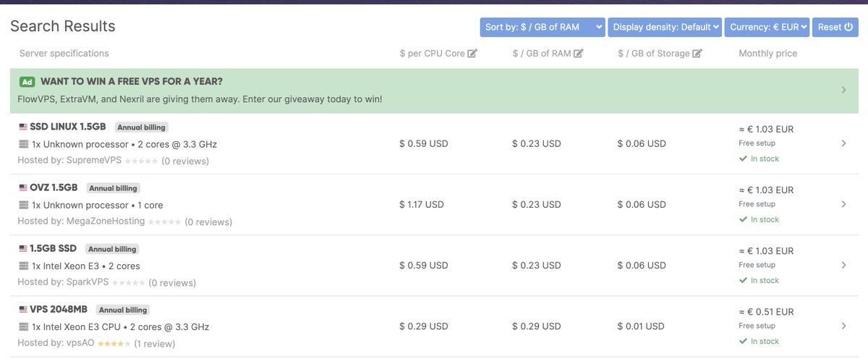Click the vpsAO star rating
Viewport: 868px width, 359px height.
114,344
